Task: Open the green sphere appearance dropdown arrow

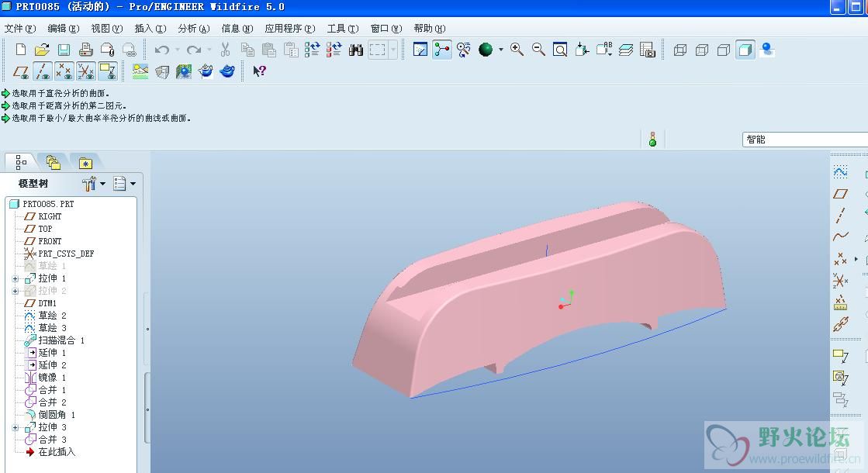Action: tap(500, 50)
